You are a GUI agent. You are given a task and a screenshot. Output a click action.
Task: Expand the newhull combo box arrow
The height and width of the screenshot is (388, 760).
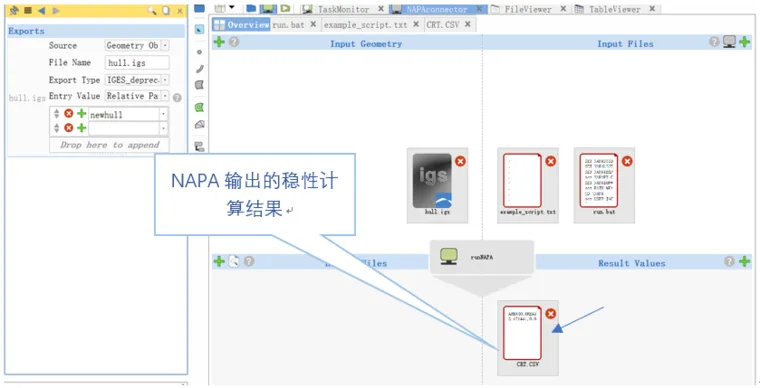click(x=164, y=115)
